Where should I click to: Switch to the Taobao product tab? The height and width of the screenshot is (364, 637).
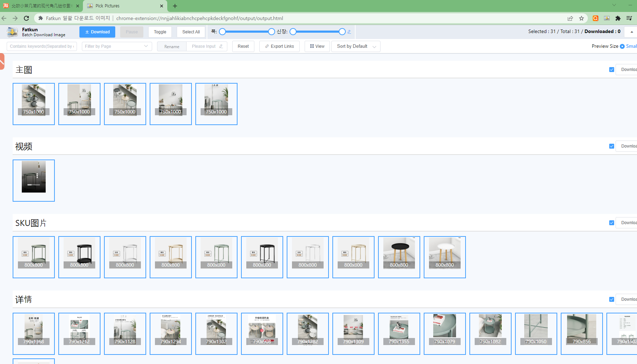tap(41, 6)
